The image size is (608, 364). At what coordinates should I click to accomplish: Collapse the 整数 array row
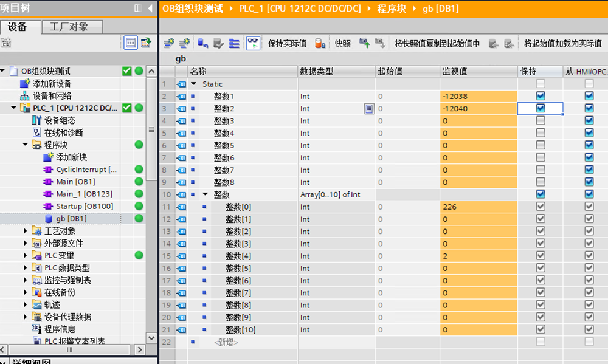coord(206,194)
